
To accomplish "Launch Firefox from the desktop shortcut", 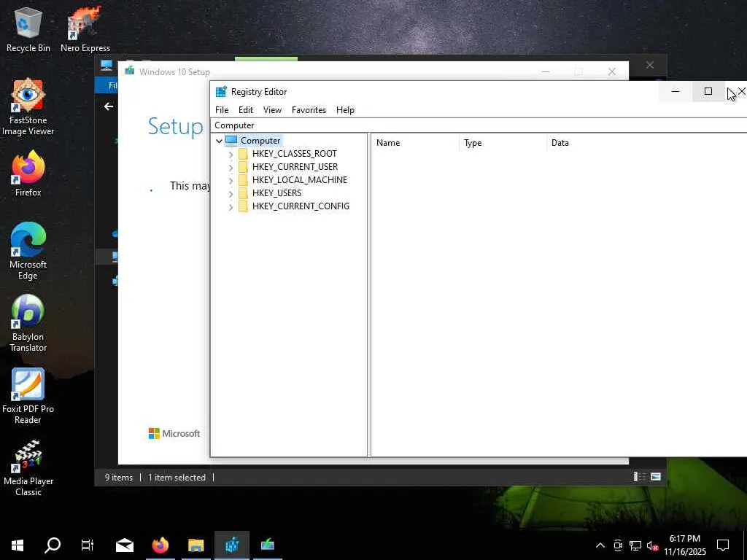I will point(28,174).
